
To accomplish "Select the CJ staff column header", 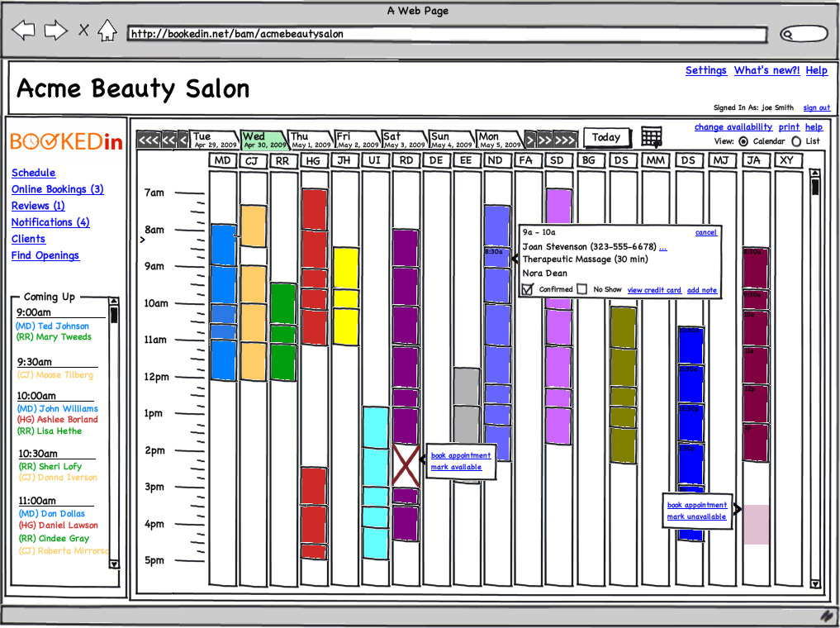I will click(x=252, y=160).
